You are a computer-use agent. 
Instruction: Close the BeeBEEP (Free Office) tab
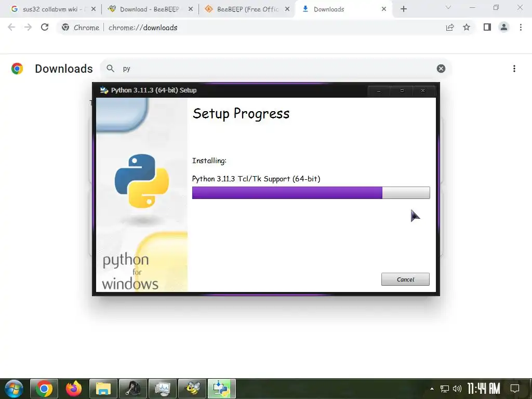(287, 9)
